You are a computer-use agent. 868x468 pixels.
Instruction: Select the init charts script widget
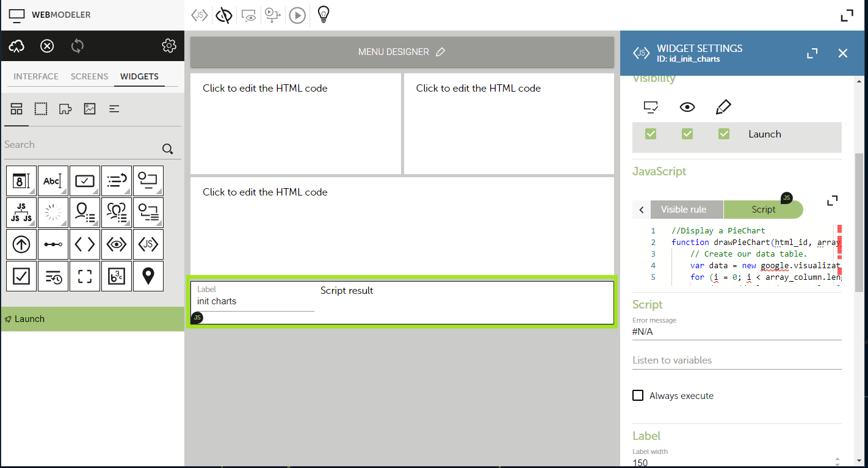pyautogui.click(x=402, y=302)
